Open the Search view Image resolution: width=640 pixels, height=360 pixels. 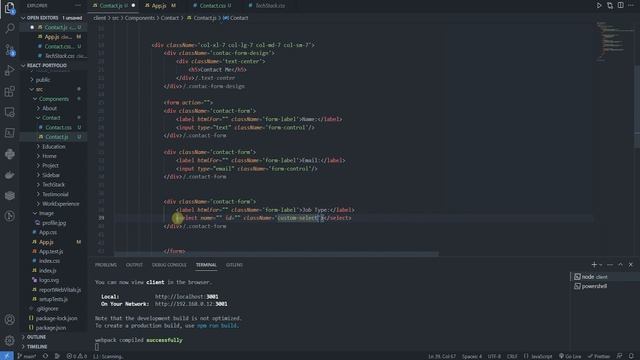click(x=9, y=28)
